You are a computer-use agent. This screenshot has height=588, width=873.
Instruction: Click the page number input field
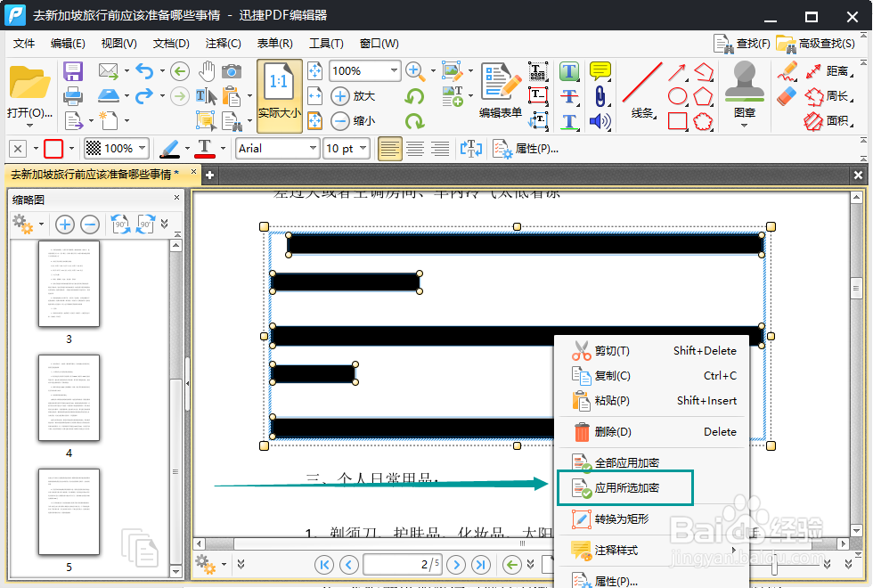403,565
